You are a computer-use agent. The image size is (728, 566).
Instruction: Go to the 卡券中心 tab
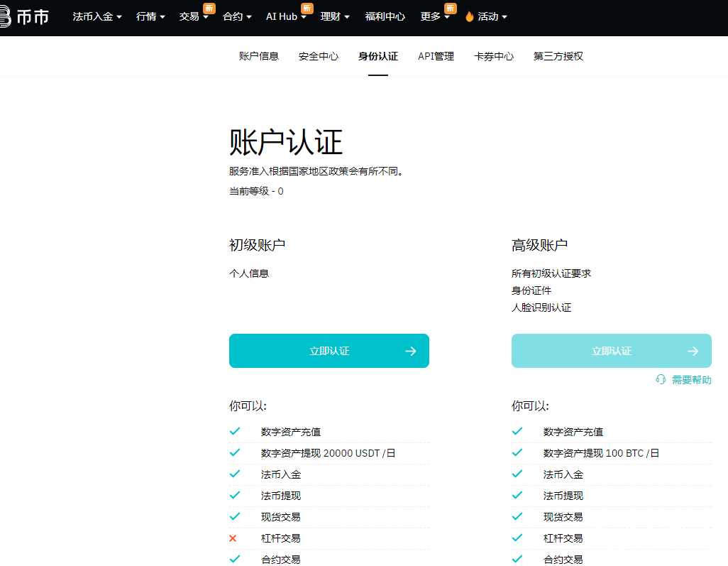pos(494,56)
